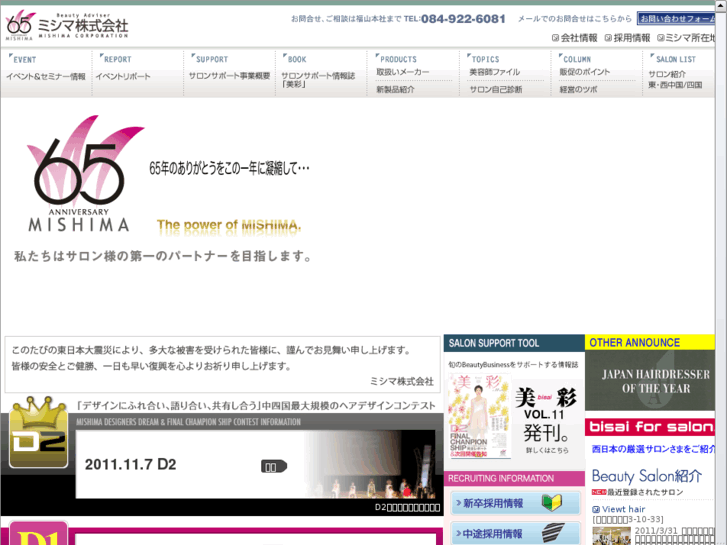Click the D1 badge icon
This screenshot has width=727, height=545.
click(38, 533)
